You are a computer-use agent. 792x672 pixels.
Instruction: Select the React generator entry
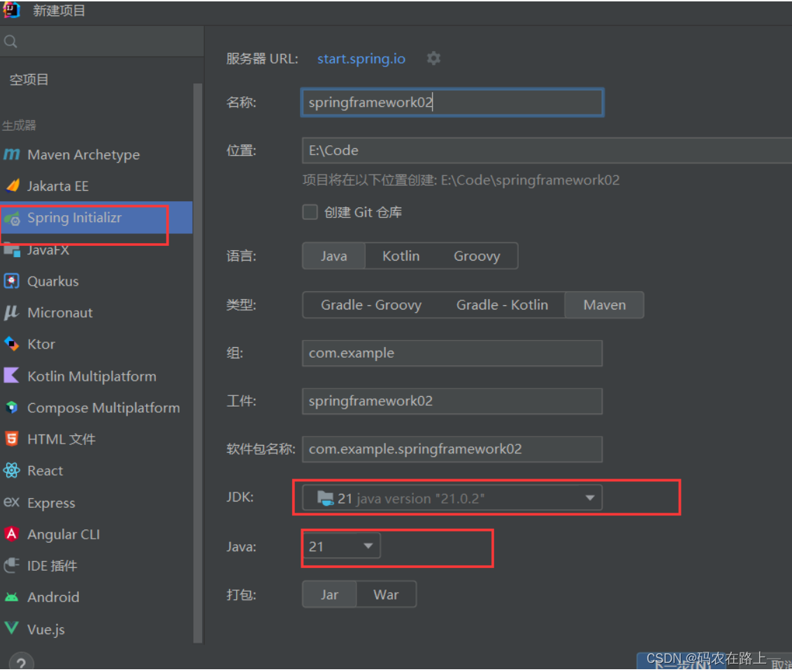96,471
